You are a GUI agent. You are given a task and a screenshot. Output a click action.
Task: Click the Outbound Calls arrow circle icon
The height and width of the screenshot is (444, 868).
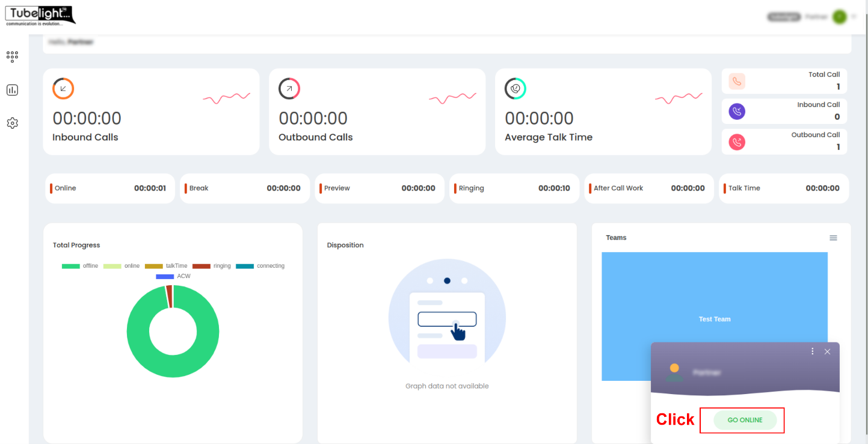[x=289, y=88]
